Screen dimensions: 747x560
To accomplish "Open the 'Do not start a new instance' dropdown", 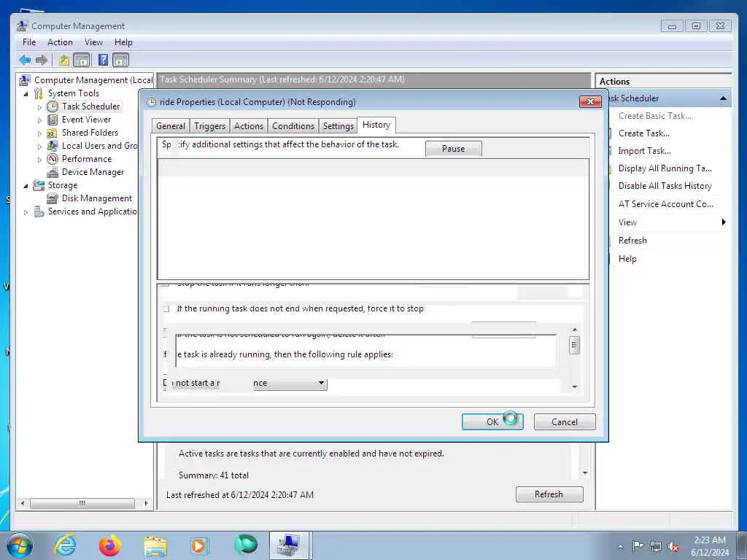I will pos(321,383).
